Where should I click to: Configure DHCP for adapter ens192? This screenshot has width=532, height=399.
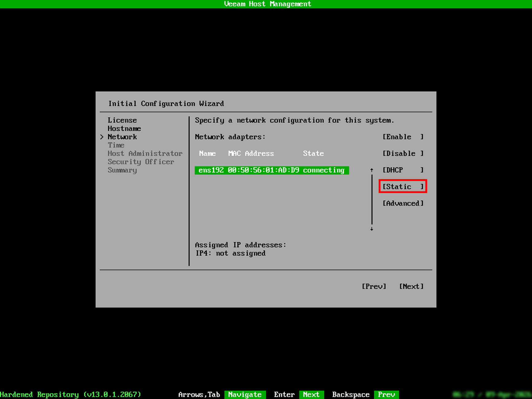click(402, 170)
